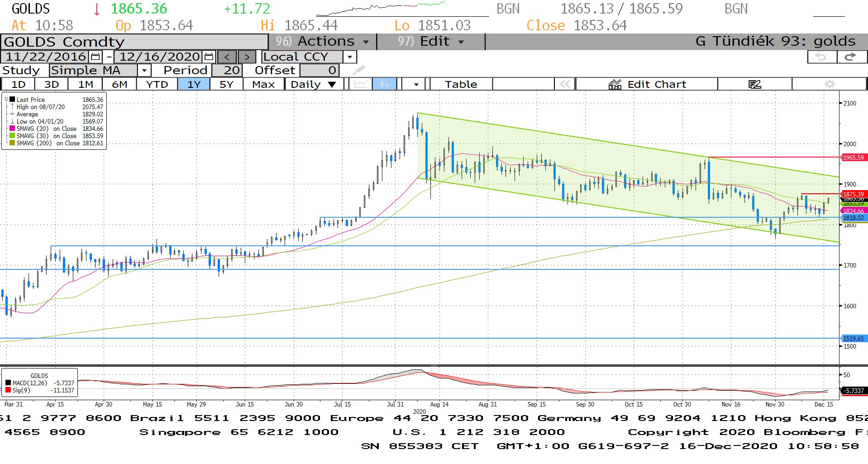Select the 5Y range tab
This screenshot has width=868, height=464.
[226, 84]
